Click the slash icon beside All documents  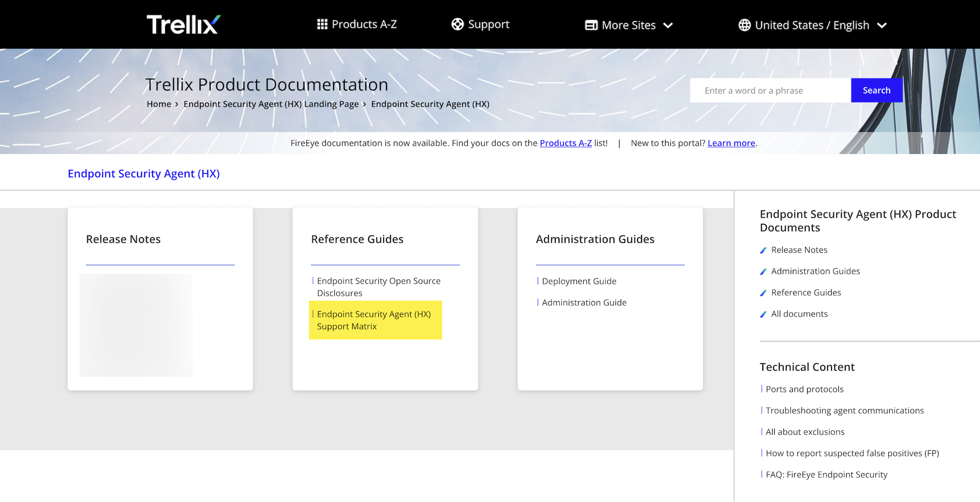coord(763,314)
